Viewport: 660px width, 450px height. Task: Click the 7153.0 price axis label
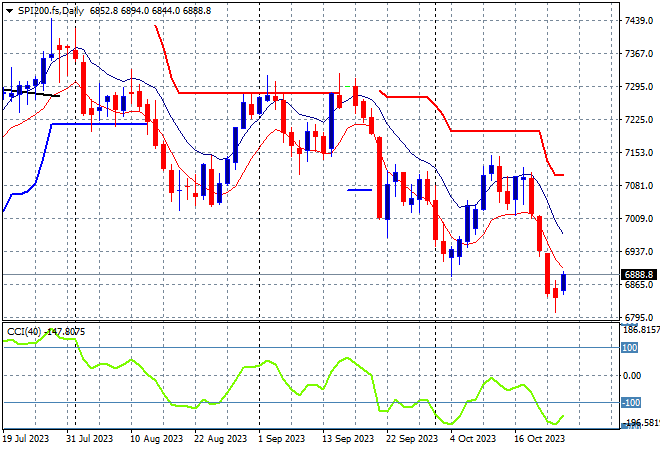tap(639, 153)
